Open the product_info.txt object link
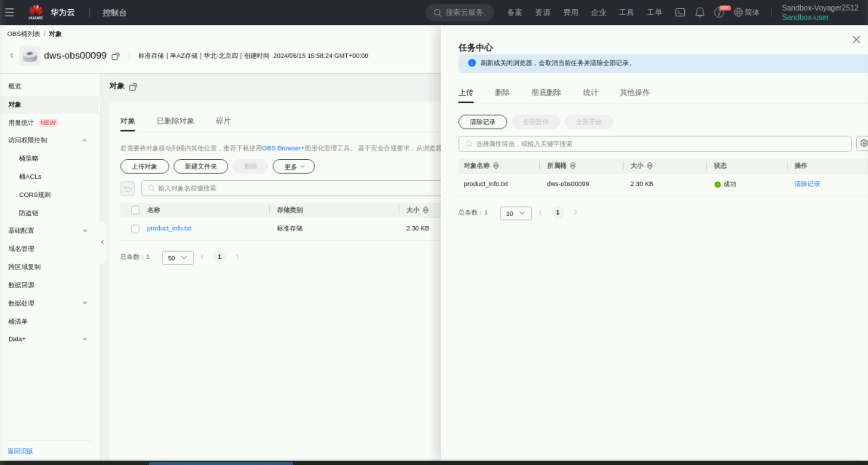The height and width of the screenshot is (465, 868). (169, 228)
